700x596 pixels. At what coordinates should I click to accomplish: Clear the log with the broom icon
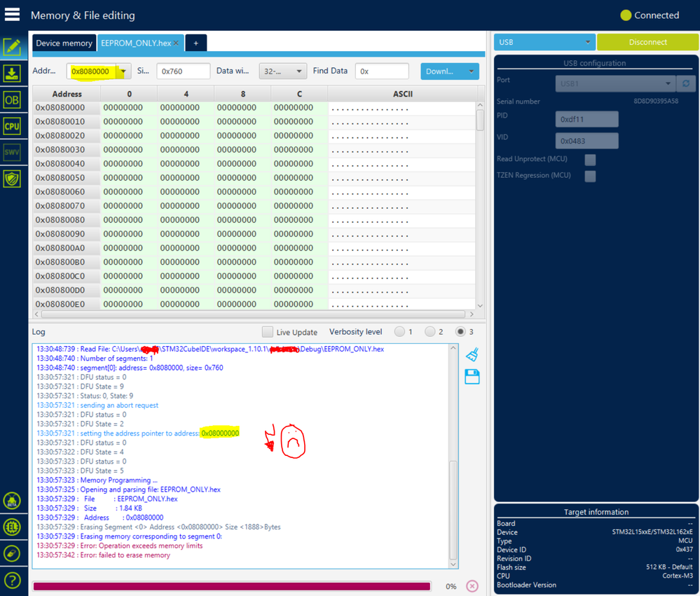point(472,354)
